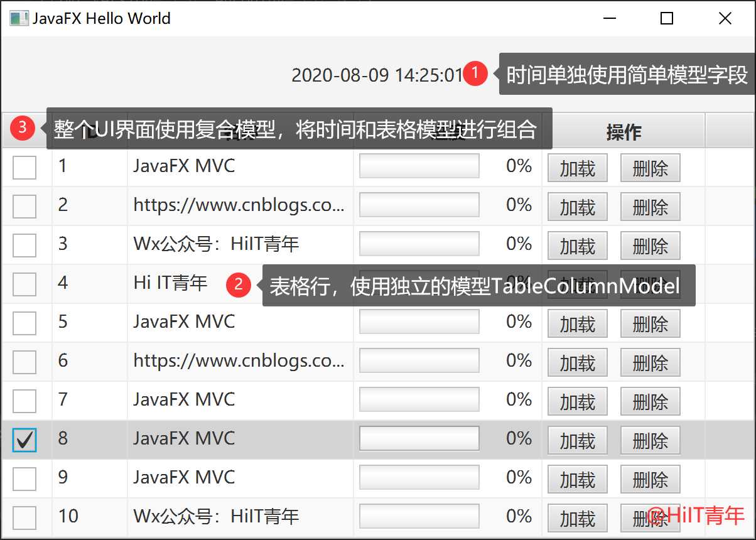Delete row 2 using 删除
Screen dimensions: 756x540
coord(650,207)
